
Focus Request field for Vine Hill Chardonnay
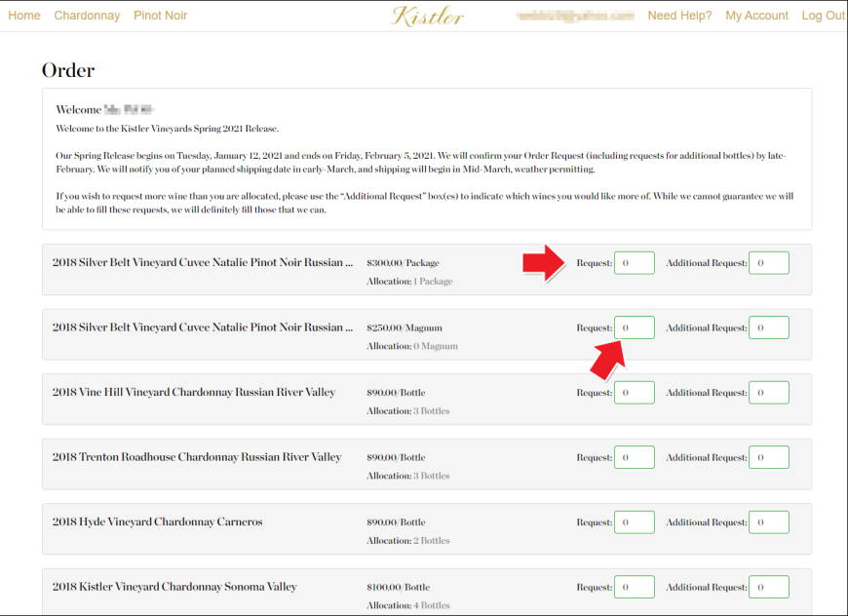pos(635,393)
